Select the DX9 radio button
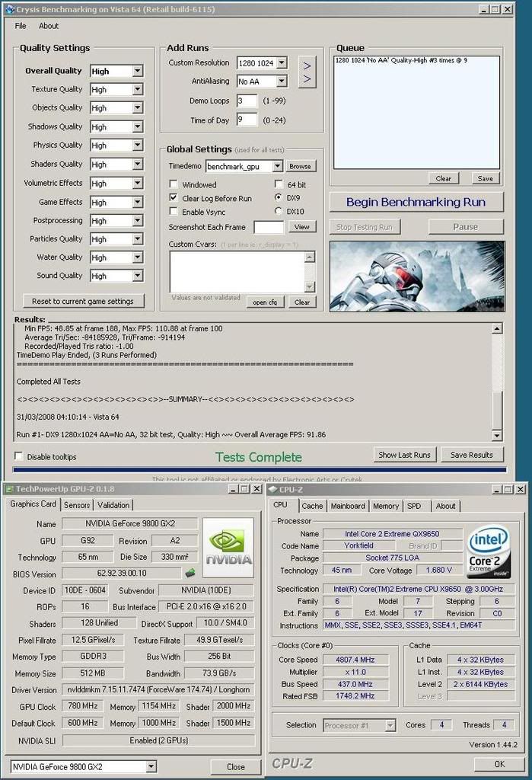The height and width of the screenshot is (780, 532). (279, 197)
